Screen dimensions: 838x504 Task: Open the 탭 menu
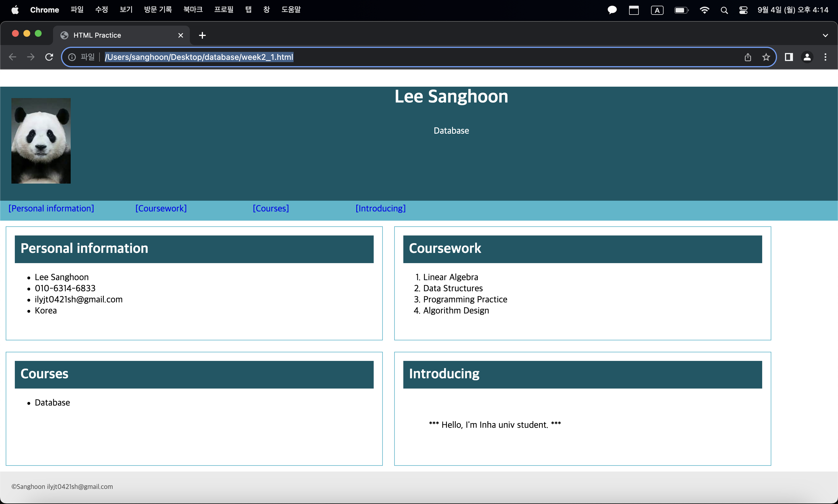click(248, 10)
